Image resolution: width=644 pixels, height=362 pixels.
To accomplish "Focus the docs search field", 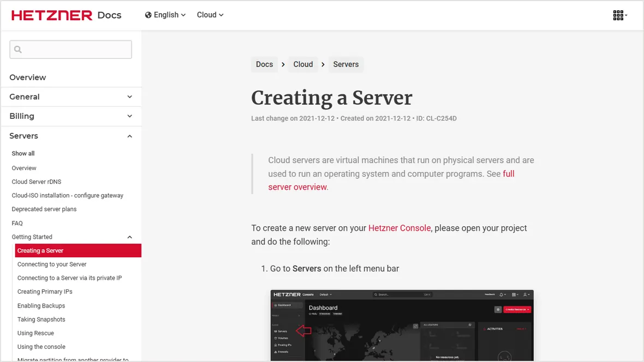I will point(70,50).
